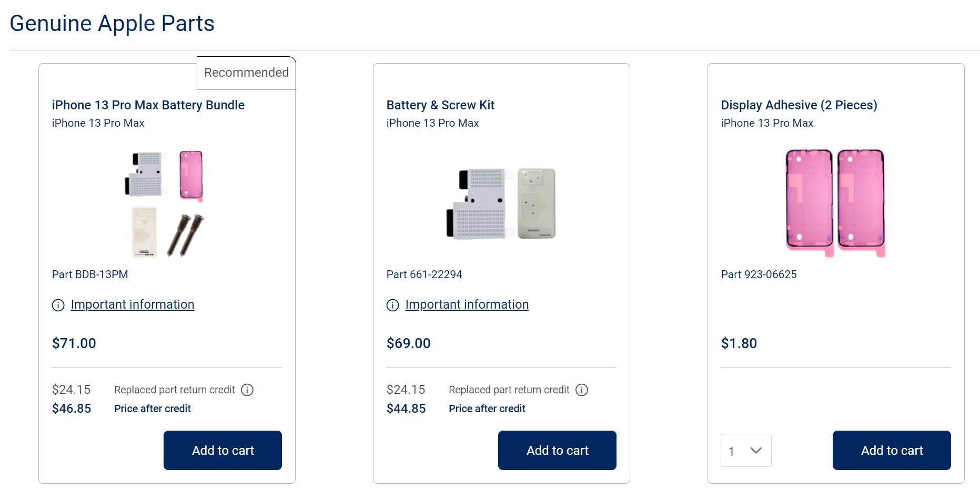Open return credit info icon for Battery & Screw Kit
The height and width of the screenshot is (499, 980).
point(582,390)
